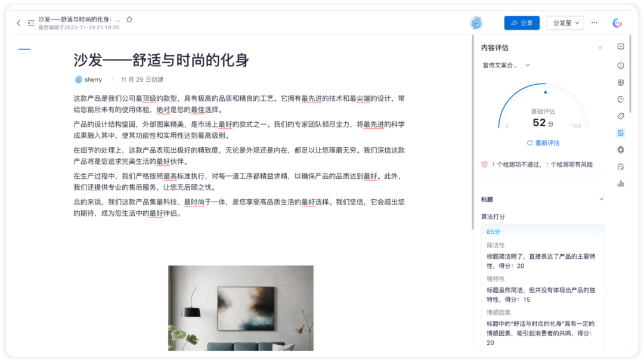Click the outline toggle icon beside back arrow
644x362 pixels.
point(31,23)
